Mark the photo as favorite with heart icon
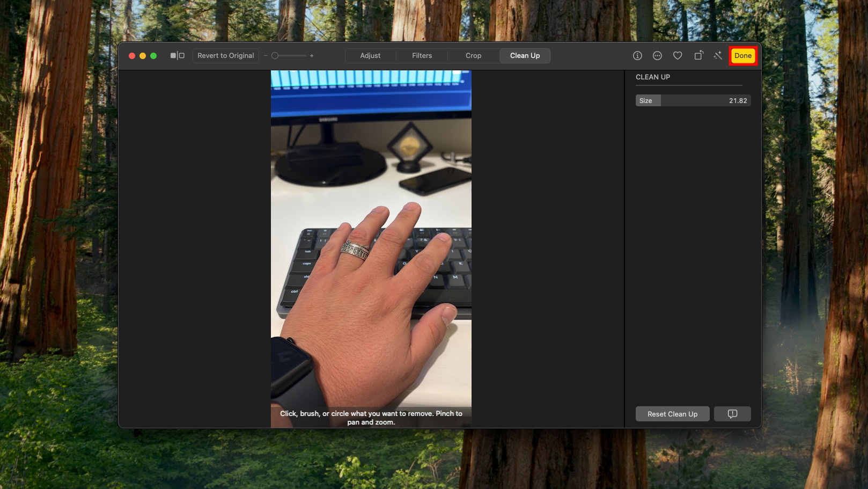 point(678,56)
